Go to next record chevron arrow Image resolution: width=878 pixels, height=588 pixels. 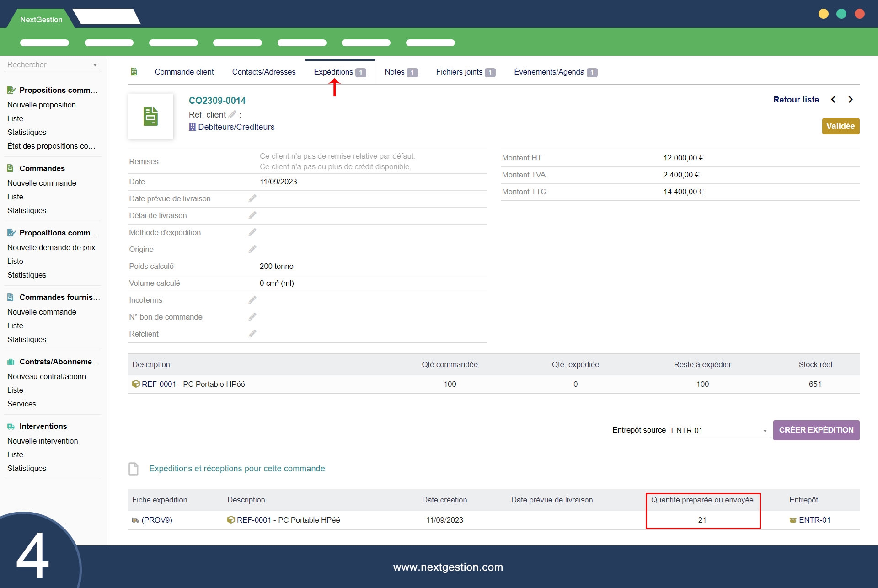(x=850, y=100)
